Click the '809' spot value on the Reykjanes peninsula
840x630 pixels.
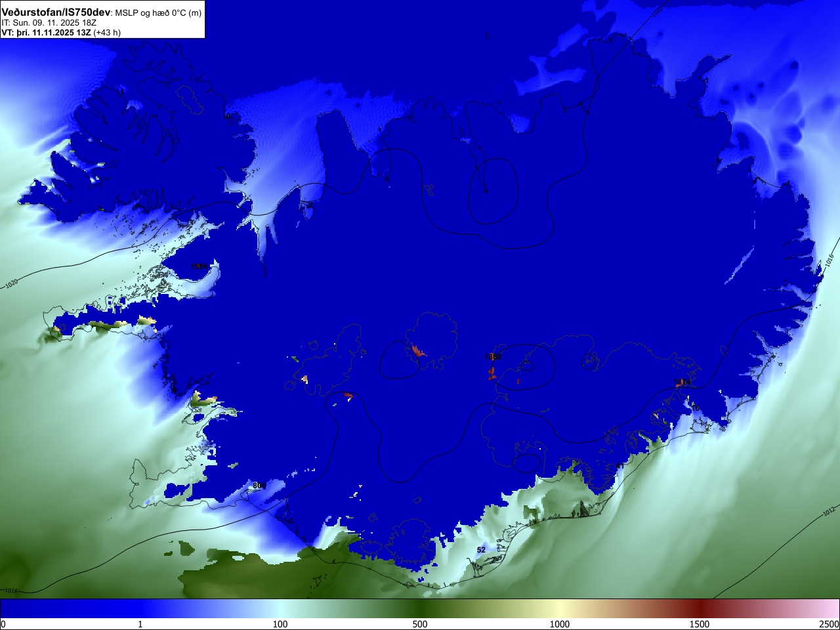[x=259, y=486]
